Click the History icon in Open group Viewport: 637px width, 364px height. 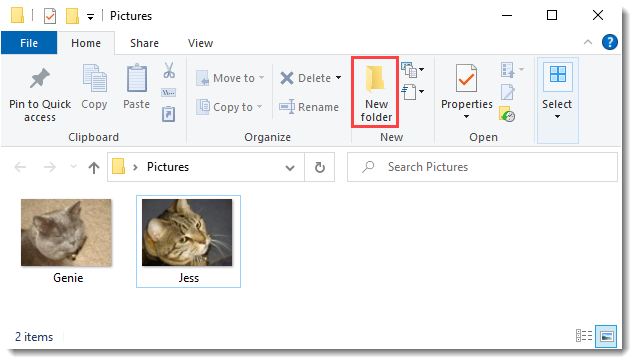(507, 114)
